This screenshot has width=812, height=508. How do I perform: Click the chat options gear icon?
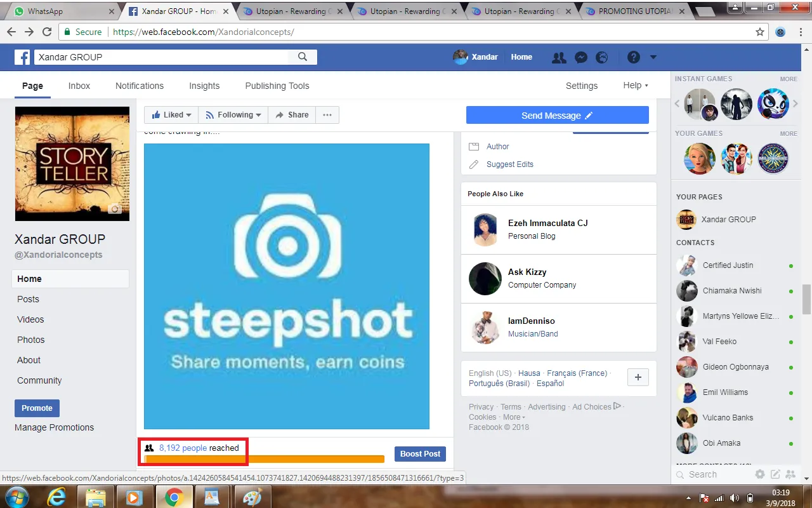[x=760, y=474]
